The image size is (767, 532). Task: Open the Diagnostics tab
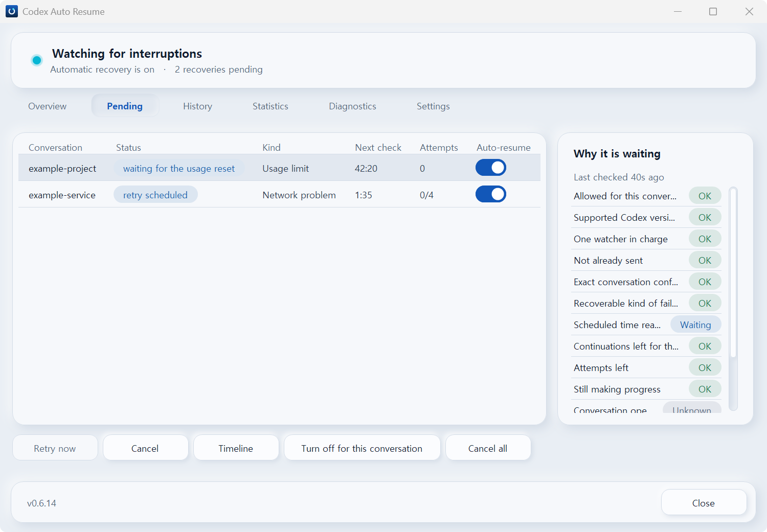(x=353, y=106)
